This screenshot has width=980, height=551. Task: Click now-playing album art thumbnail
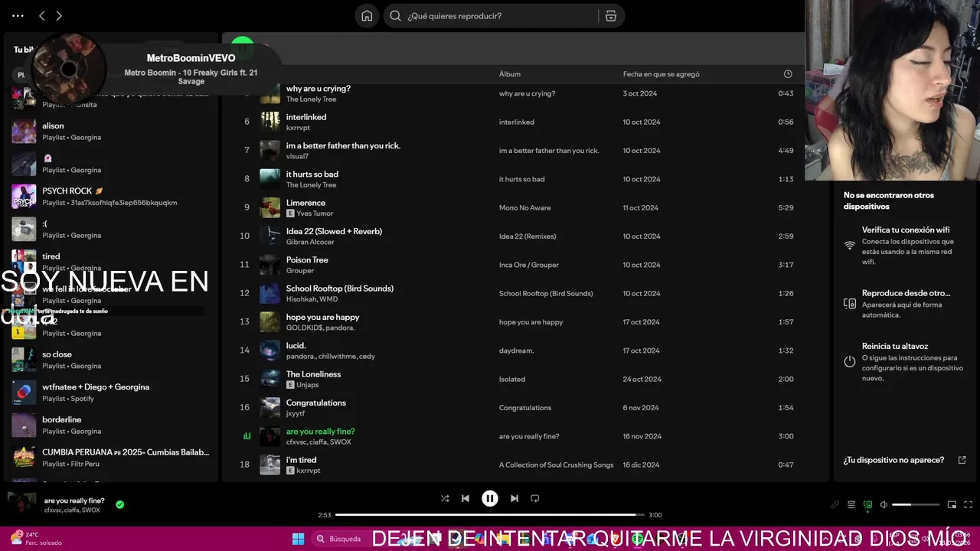click(x=21, y=504)
